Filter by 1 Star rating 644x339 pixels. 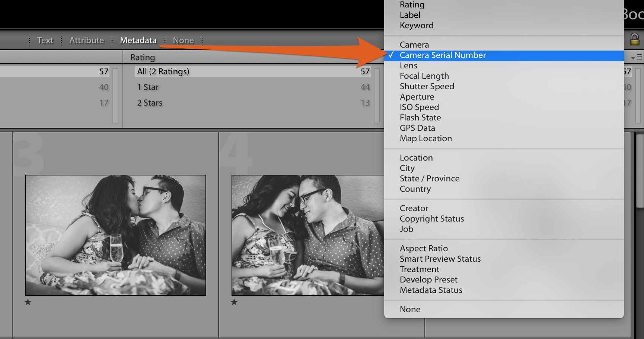253,87
